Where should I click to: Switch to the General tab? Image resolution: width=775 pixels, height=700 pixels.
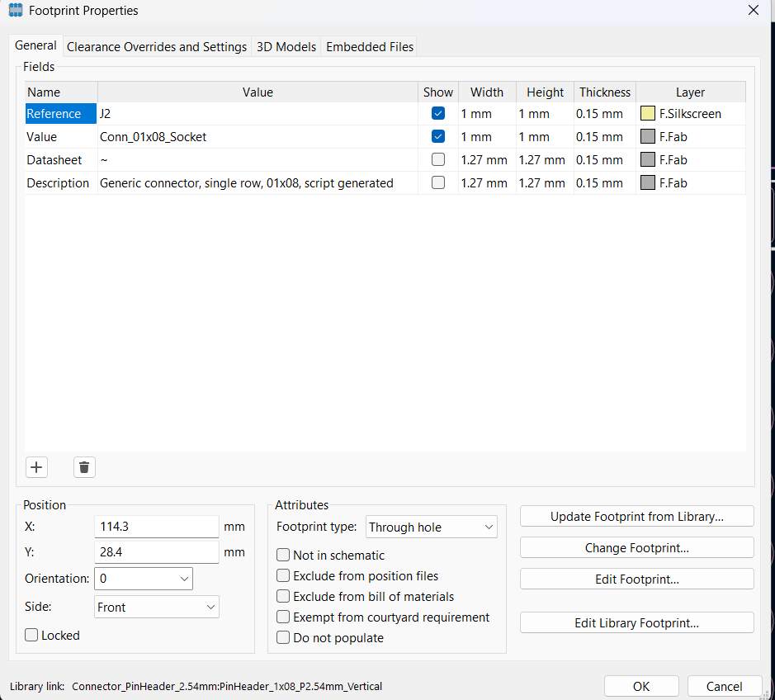pos(35,45)
